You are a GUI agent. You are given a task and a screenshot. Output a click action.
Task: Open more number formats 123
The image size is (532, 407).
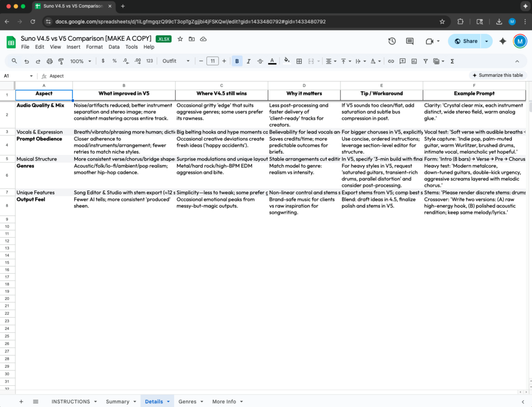[x=150, y=61]
